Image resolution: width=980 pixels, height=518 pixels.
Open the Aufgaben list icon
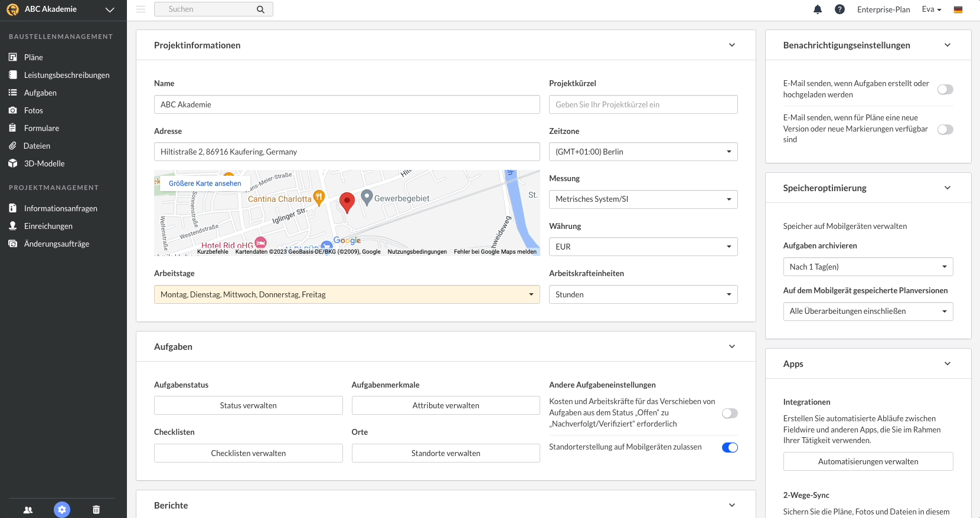[x=12, y=93]
